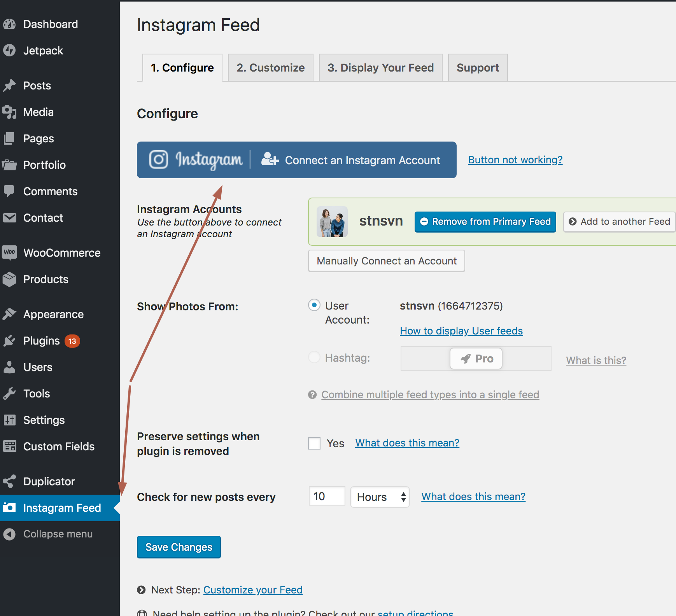
Task: Open the Hours interval dropdown
Action: (380, 497)
